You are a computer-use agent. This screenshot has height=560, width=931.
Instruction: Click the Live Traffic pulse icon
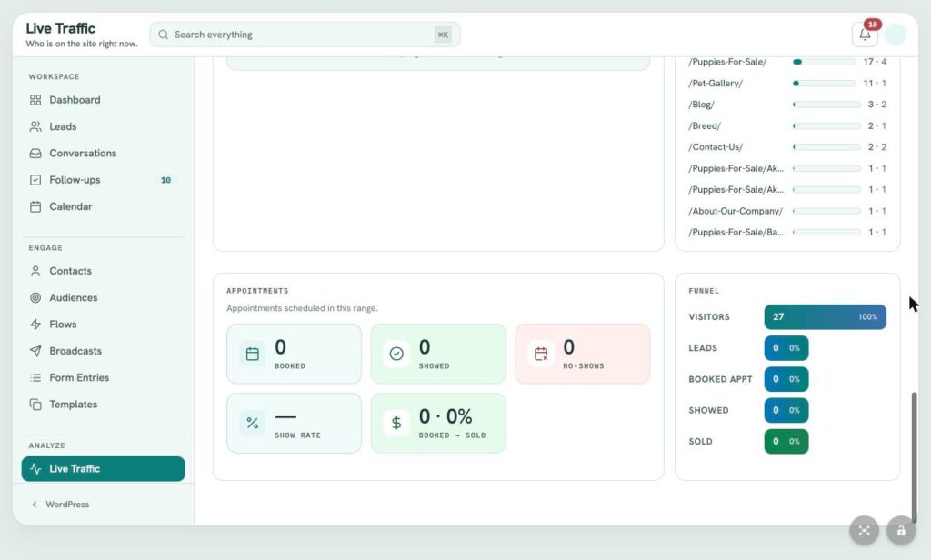tap(35, 468)
